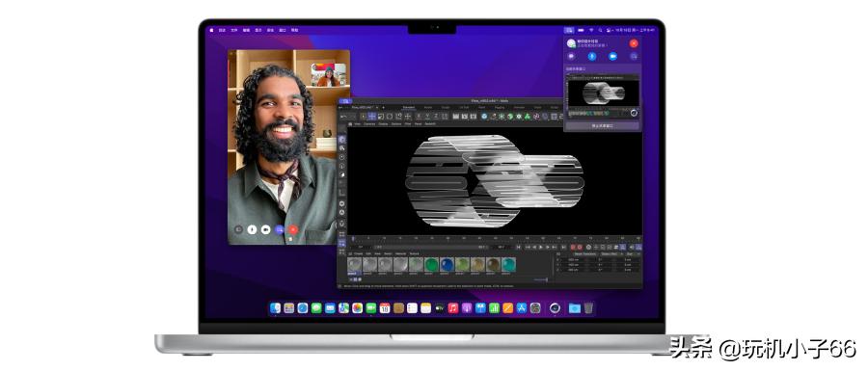Open Calendar app from the Dock

[x=385, y=308]
